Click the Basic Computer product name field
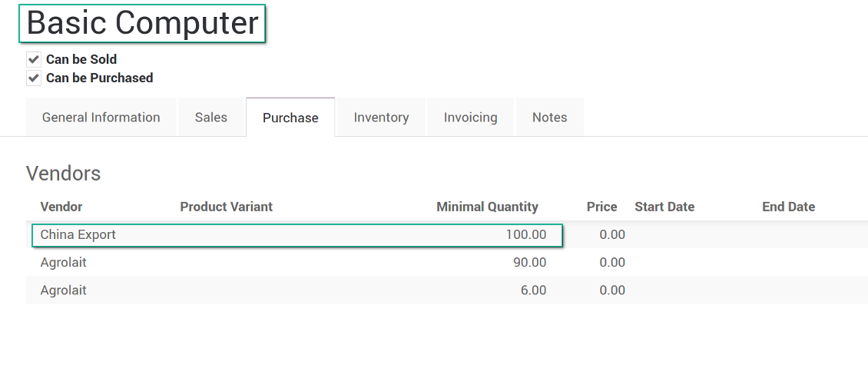 click(142, 23)
